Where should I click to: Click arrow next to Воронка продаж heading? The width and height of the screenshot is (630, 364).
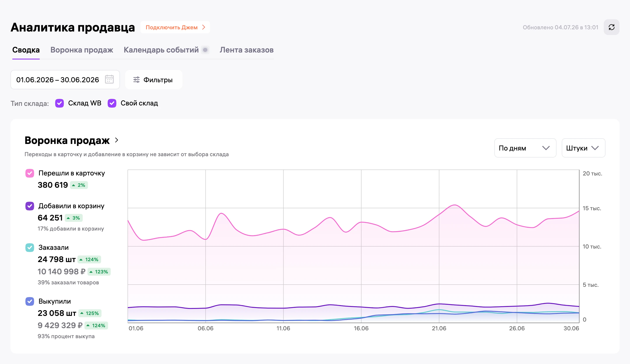pos(117,140)
